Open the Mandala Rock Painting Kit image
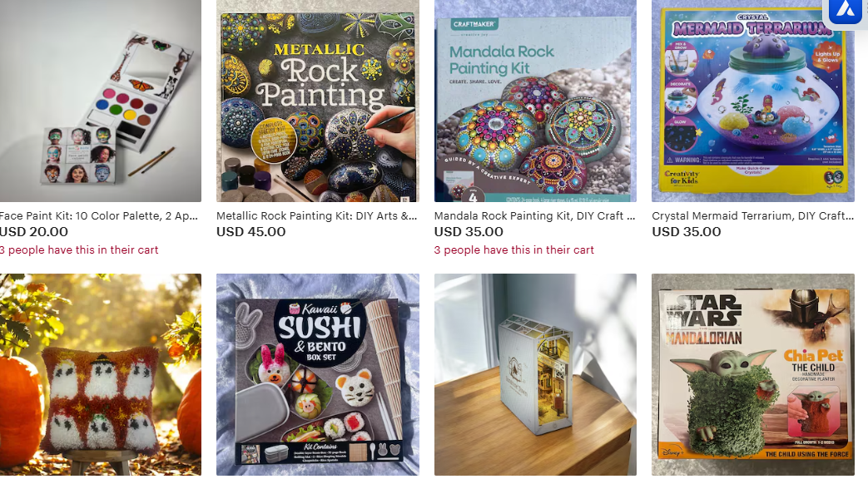 [x=535, y=101]
